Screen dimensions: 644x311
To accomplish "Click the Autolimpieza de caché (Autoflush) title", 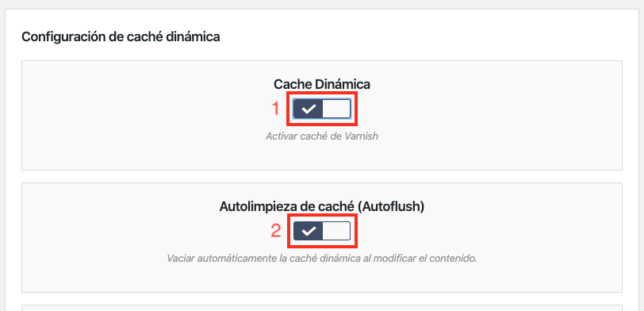I will [x=321, y=206].
